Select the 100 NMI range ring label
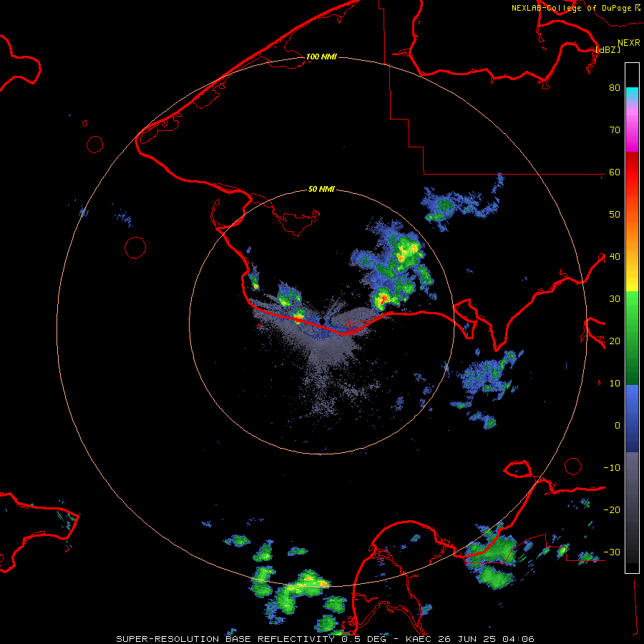 pos(321,57)
